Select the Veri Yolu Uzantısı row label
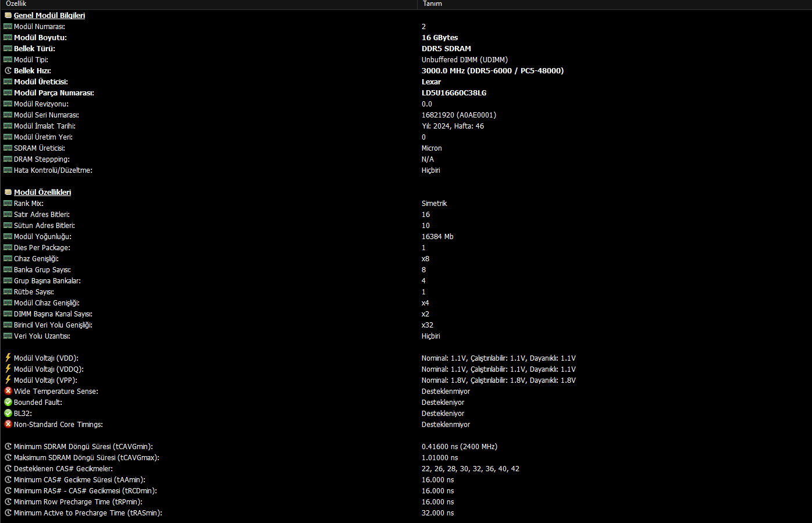Viewport: 812px width, 523px height. [x=42, y=336]
